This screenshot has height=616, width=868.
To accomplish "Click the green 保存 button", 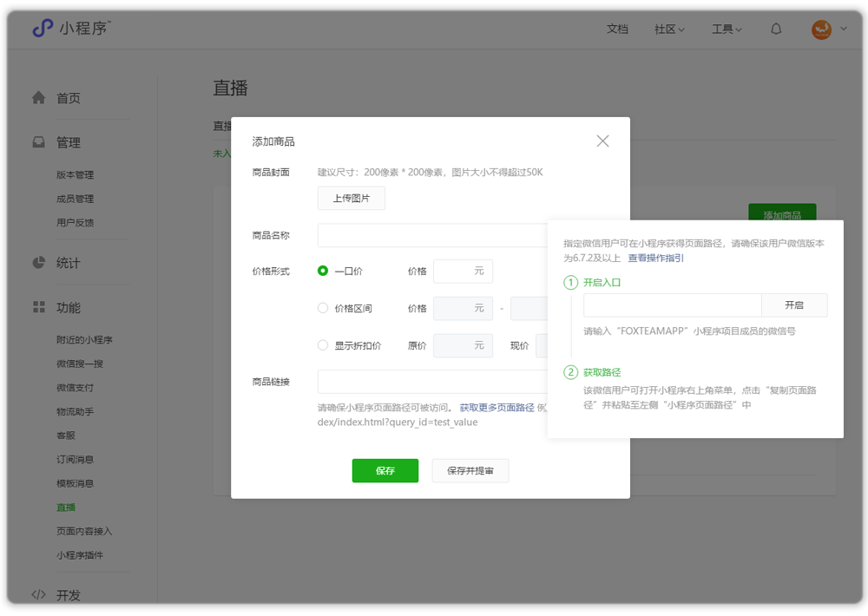I will [385, 470].
